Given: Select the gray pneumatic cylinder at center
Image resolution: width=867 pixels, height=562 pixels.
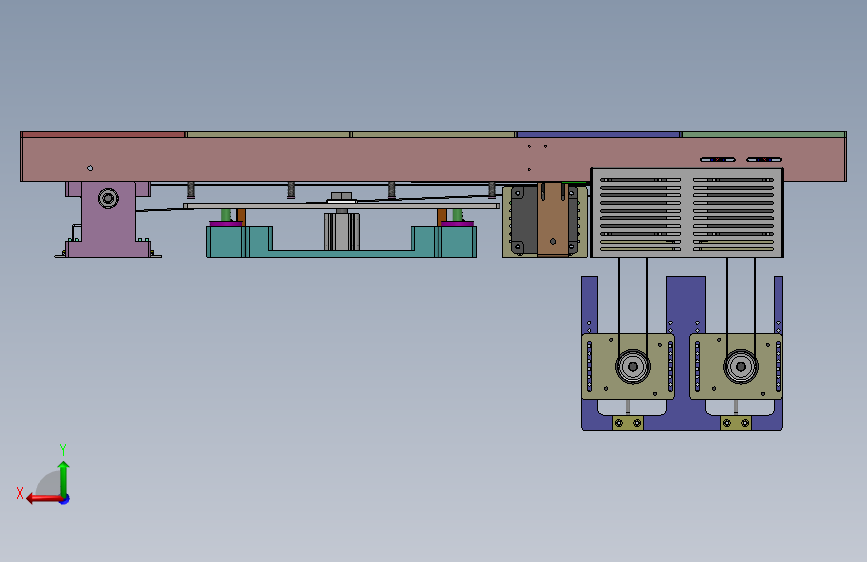Looking at the screenshot, I should click(x=342, y=231).
